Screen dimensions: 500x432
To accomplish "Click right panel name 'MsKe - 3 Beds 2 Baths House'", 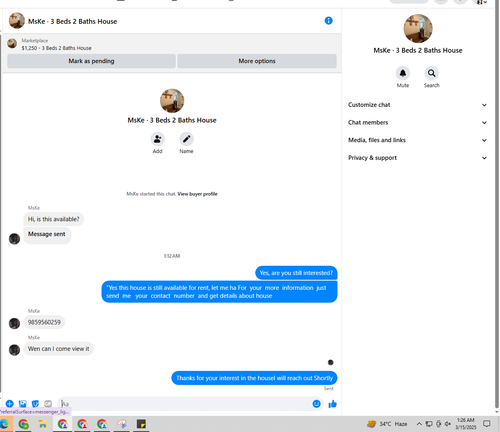I will (x=418, y=50).
